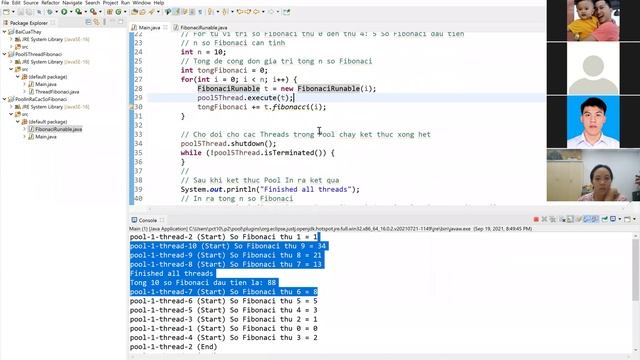This screenshot has height=360, width=640.
Task: Open the Refactor menu
Action: click(x=50, y=3)
